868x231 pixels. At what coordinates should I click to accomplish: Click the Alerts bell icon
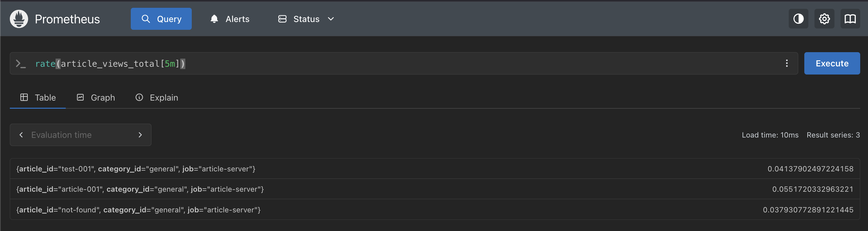[x=214, y=19]
